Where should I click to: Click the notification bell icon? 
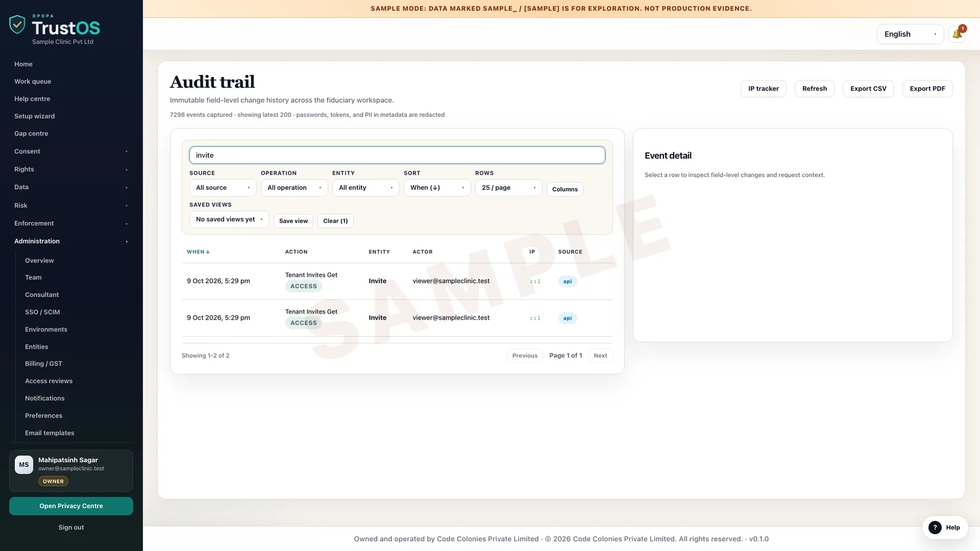[x=957, y=34]
